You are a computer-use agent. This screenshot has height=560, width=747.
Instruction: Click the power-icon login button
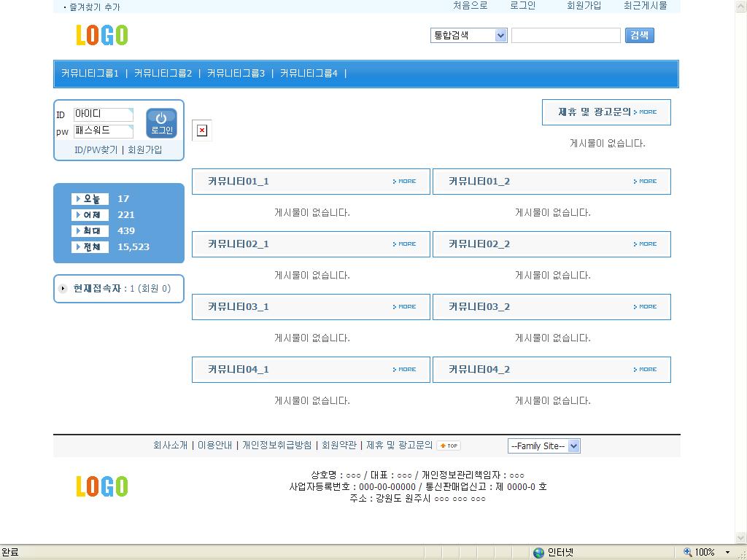coord(161,122)
